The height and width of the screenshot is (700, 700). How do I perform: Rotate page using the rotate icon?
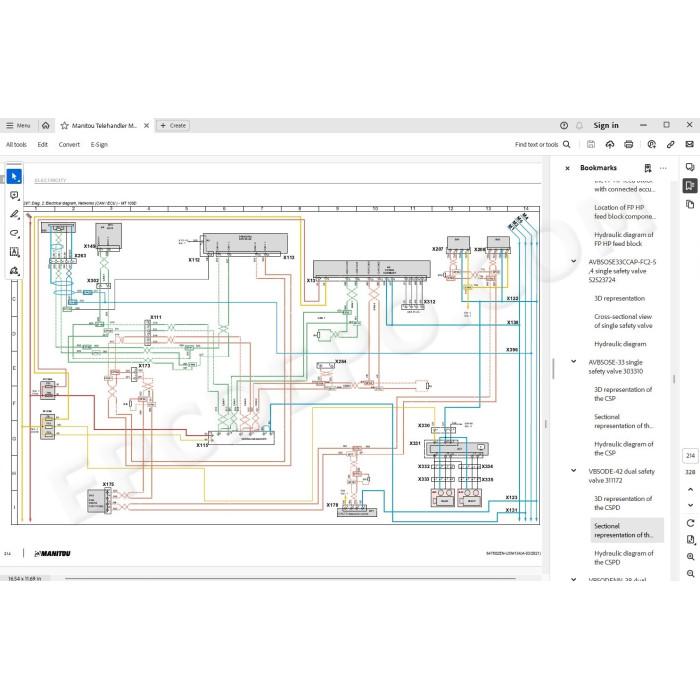pyautogui.click(x=690, y=523)
